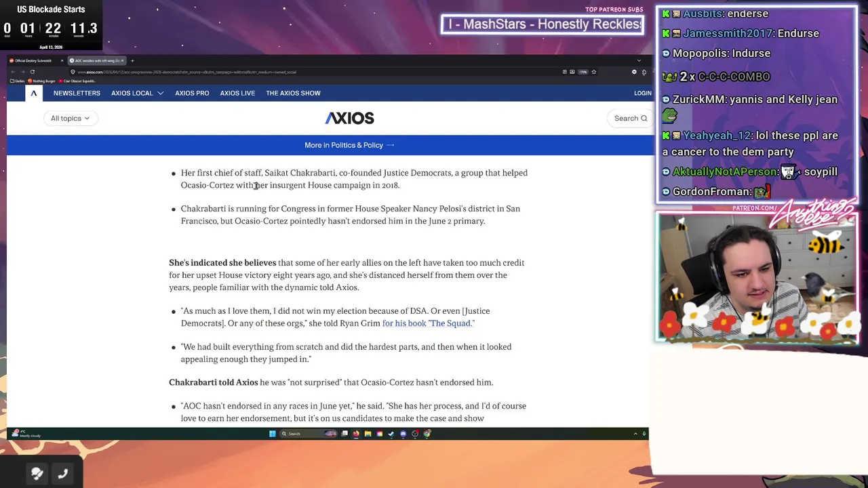The width and height of the screenshot is (868, 488).
Task: Switch to the Official Destiny Subreddit tab
Action: click(x=36, y=61)
